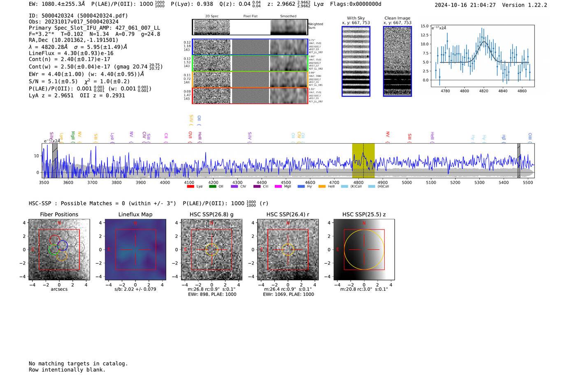Image resolution: width=576 pixels, height=392 pixels.
Task: Click the Obs: 20231017v017_5000420324 text
Action: pyautogui.click(x=74, y=22)
